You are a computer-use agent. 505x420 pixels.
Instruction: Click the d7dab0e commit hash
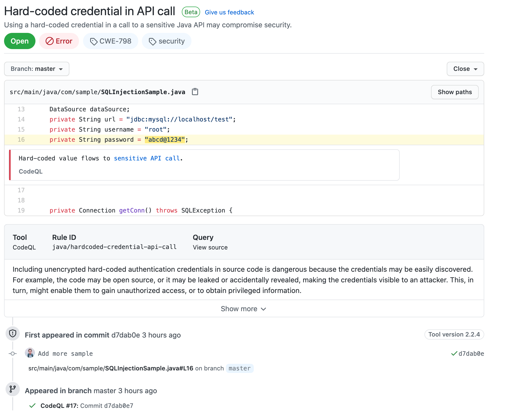coord(471,354)
